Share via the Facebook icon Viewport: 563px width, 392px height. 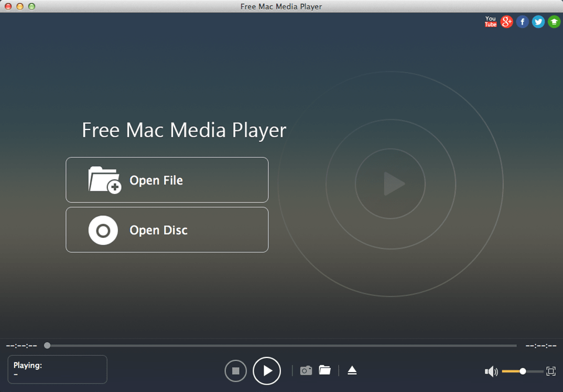click(x=522, y=21)
